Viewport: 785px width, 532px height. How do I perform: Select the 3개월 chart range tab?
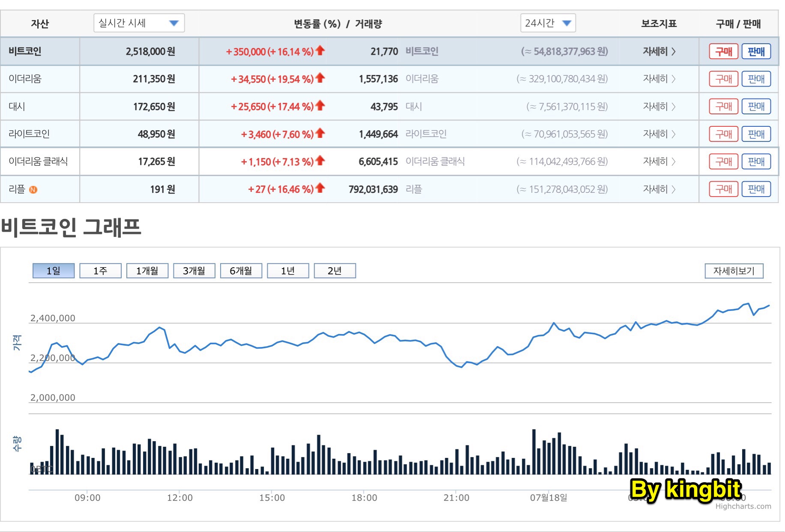click(x=194, y=271)
